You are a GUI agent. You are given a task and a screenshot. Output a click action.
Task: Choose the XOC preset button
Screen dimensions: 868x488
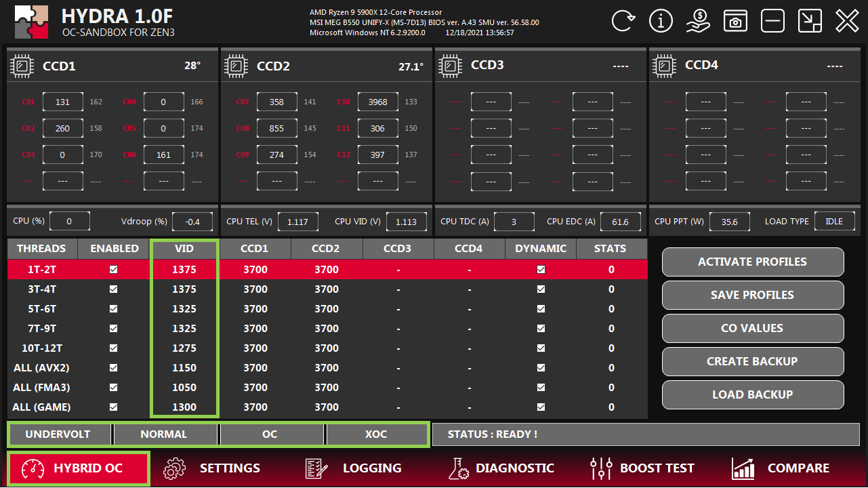click(376, 434)
